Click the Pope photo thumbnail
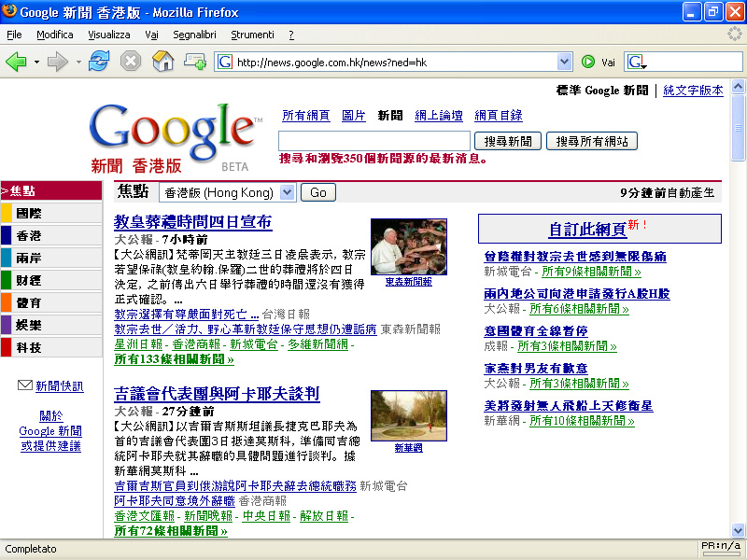Screen dimensions: 747x560 [x=409, y=246]
